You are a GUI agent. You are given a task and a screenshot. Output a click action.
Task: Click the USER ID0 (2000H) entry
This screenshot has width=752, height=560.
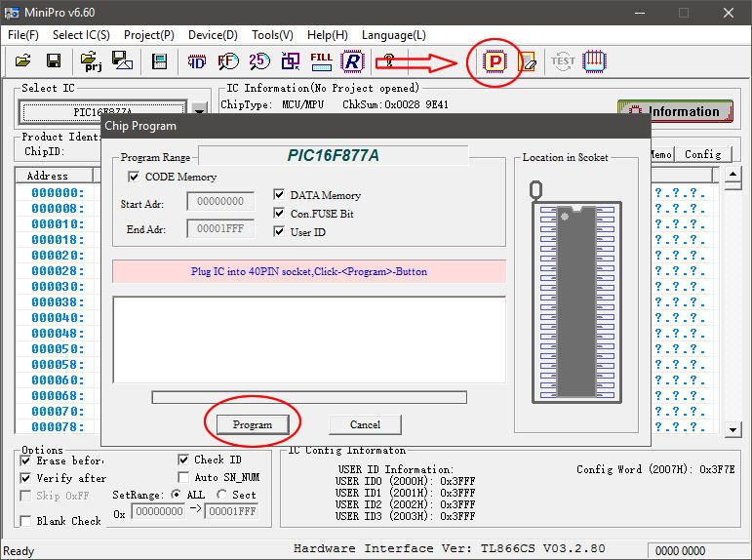pos(405,481)
